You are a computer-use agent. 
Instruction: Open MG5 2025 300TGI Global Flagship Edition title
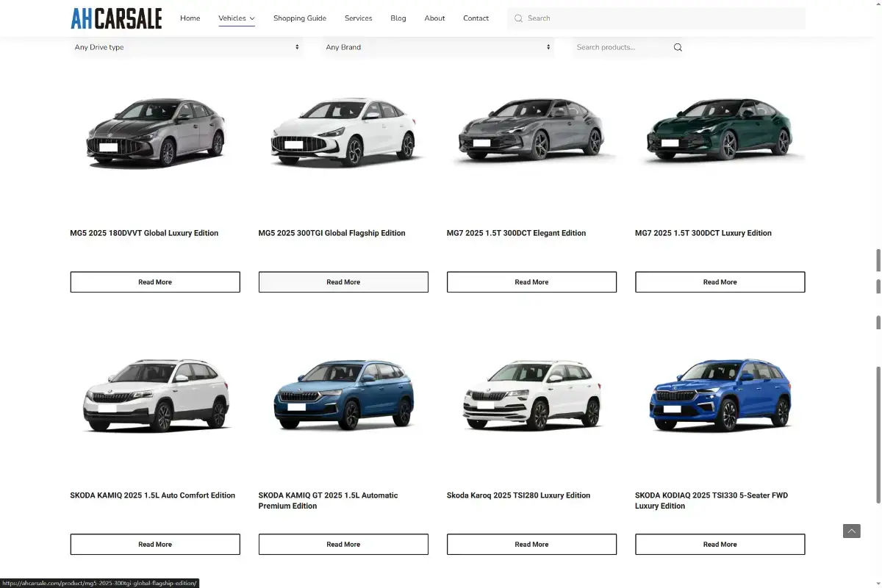[x=331, y=233]
